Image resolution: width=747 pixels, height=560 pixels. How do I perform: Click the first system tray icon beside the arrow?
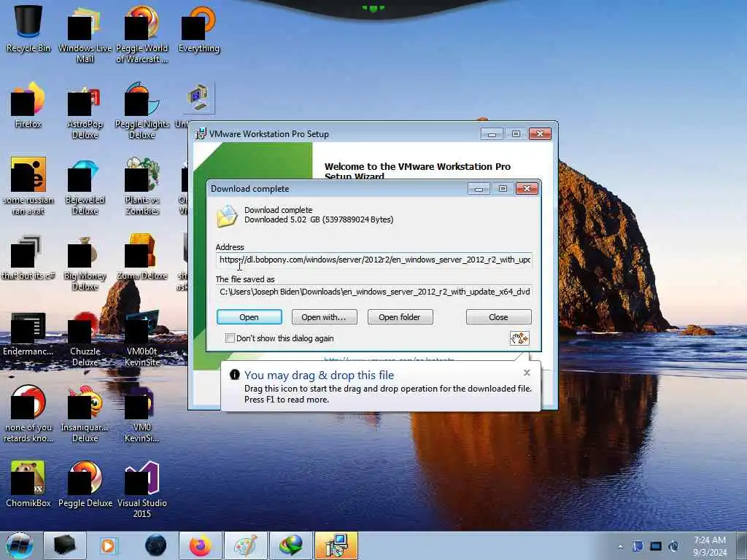pyautogui.click(x=638, y=546)
